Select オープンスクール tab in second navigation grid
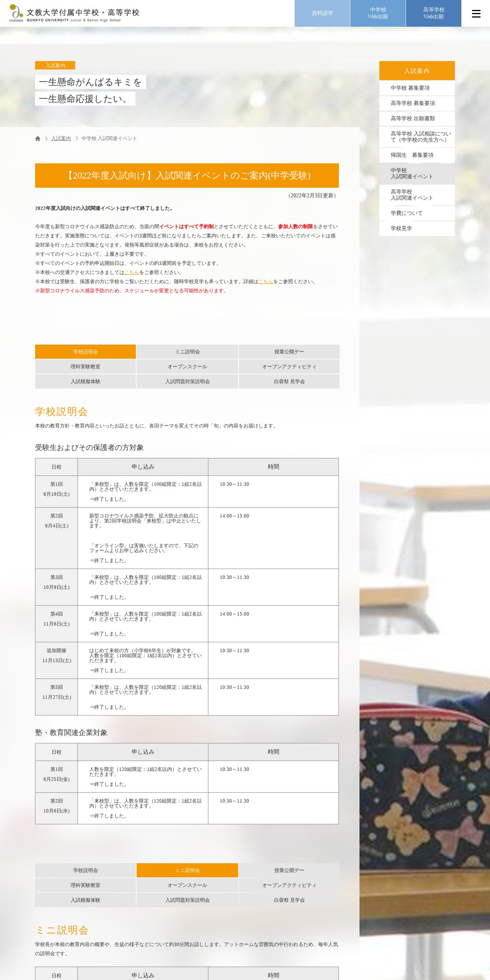 coord(187,885)
